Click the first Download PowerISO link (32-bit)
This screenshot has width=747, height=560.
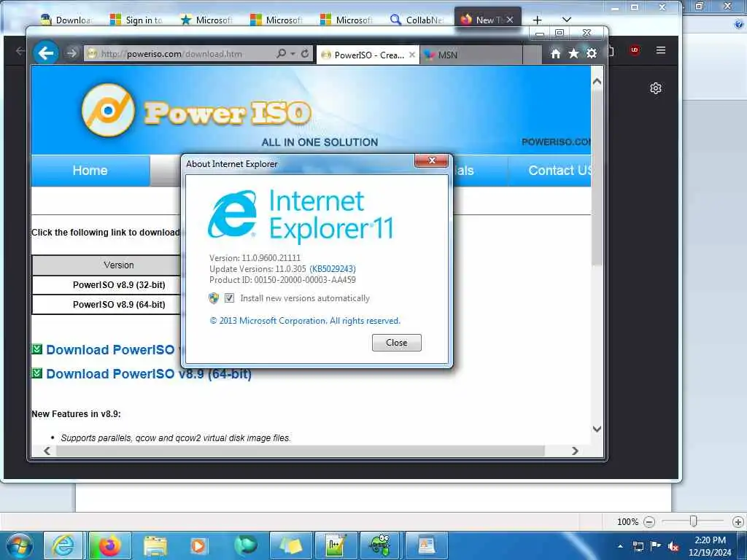coord(111,349)
